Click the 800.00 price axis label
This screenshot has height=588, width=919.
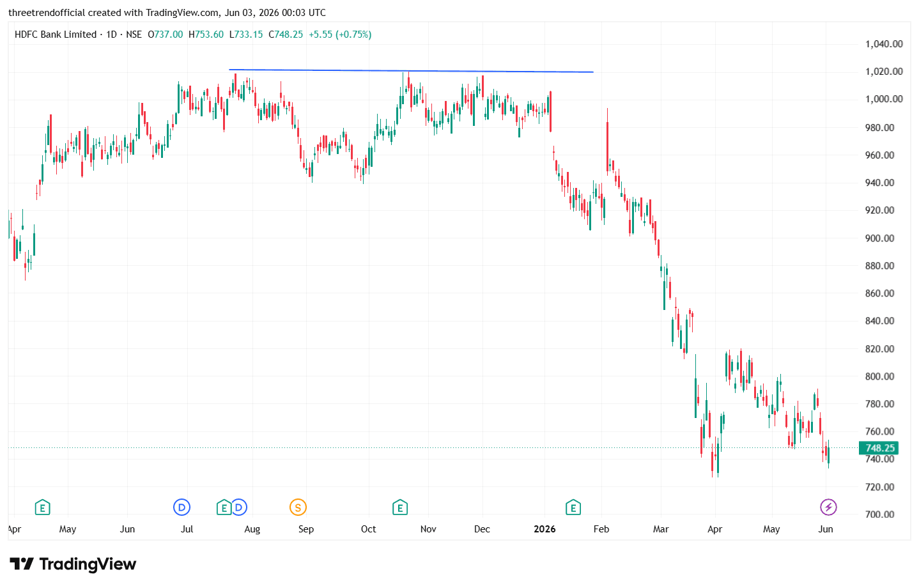tap(880, 376)
